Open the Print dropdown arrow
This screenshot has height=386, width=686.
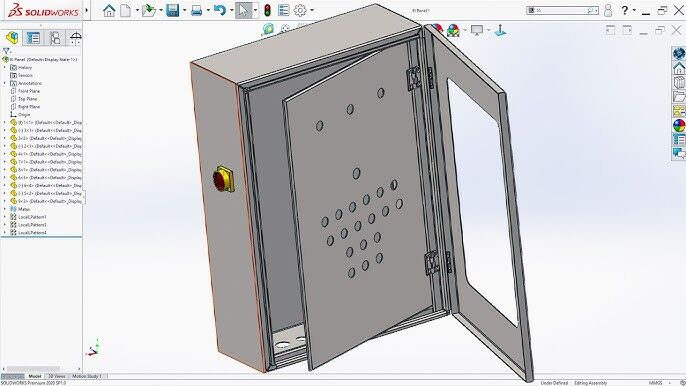click(208, 10)
